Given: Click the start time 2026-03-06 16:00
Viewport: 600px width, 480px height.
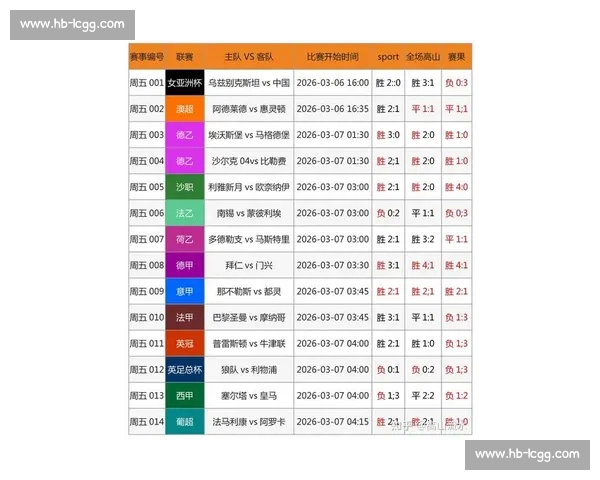Looking at the screenshot, I should tap(333, 83).
